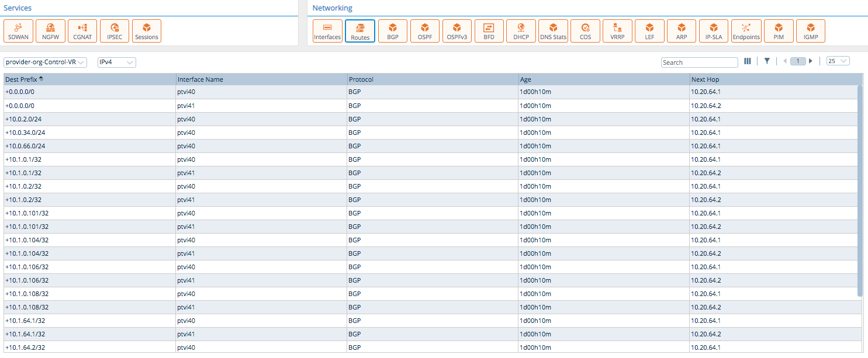This screenshot has height=358, width=868.
Task: Select the NGFW service icon
Action: [x=50, y=30]
